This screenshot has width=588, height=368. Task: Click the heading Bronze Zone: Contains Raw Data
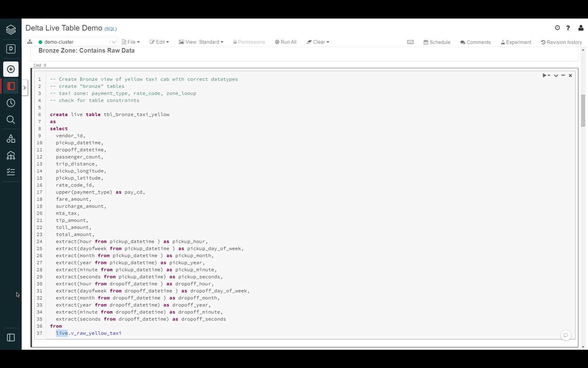(x=86, y=51)
